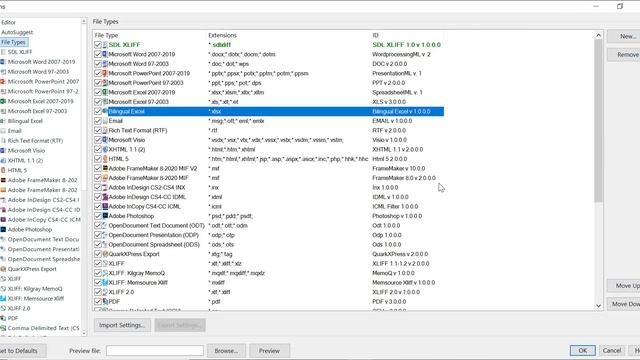The image size is (640, 360).
Task: Open Editor node in left tree
Action: tap(9, 22)
